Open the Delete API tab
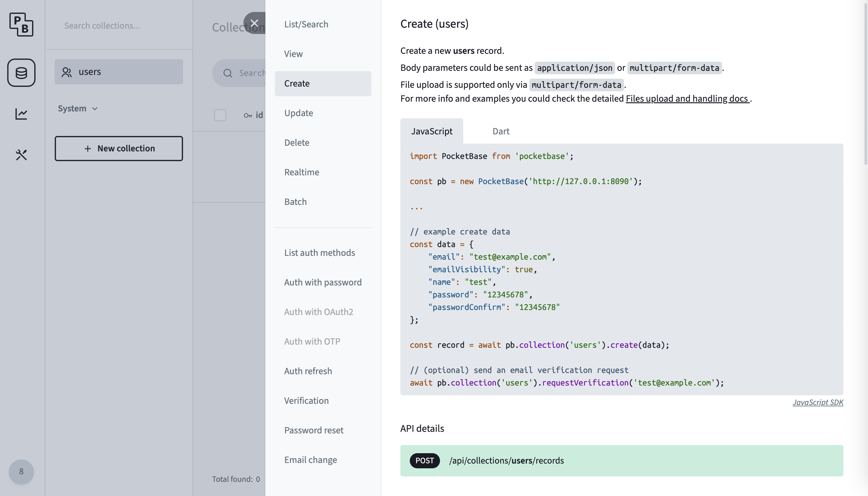Image resolution: width=868 pixels, height=496 pixels. pyautogui.click(x=323, y=143)
